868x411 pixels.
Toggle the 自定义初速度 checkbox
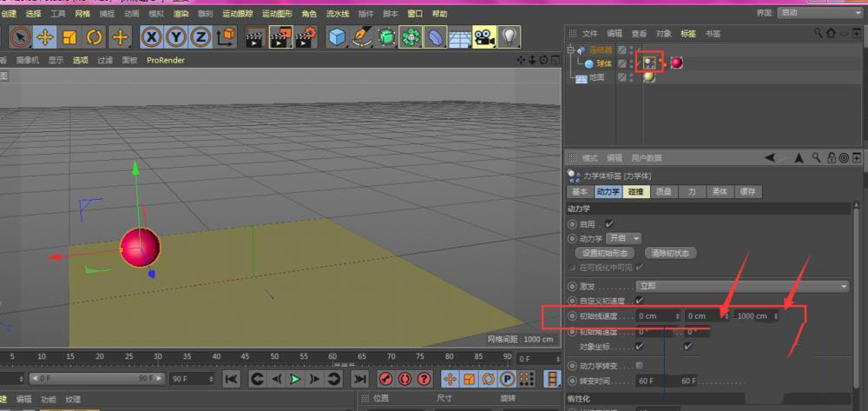click(x=640, y=300)
